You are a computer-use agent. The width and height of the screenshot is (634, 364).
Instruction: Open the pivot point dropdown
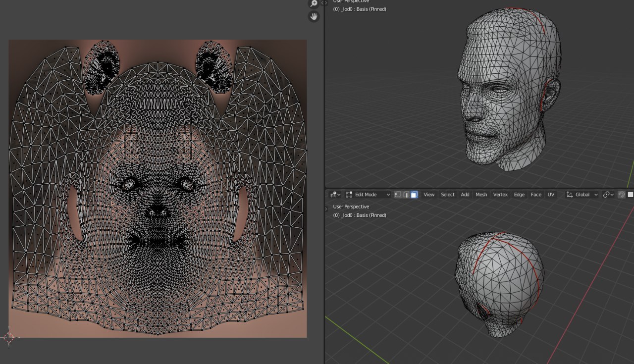click(608, 195)
